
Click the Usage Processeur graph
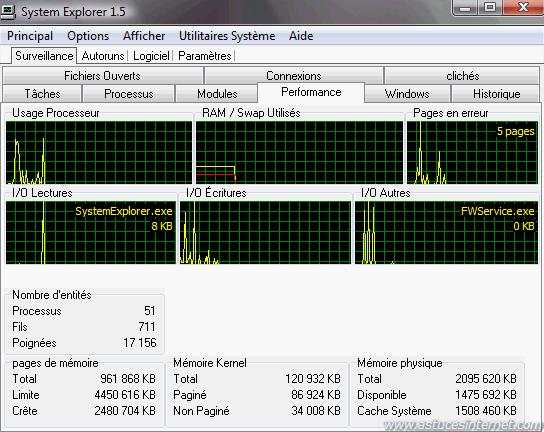tap(99, 152)
